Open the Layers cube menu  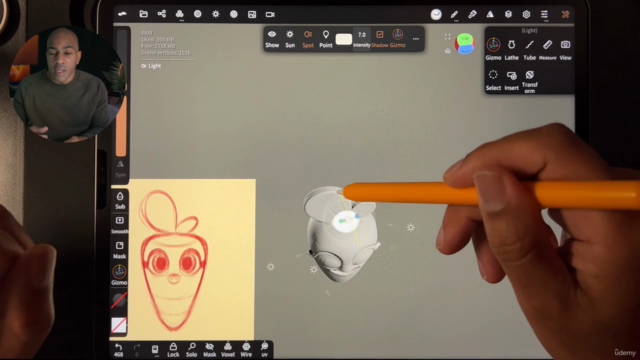tap(508, 14)
